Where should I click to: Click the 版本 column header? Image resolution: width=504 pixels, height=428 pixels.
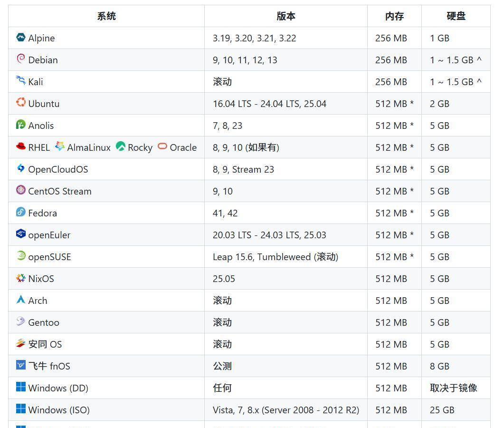coord(286,16)
